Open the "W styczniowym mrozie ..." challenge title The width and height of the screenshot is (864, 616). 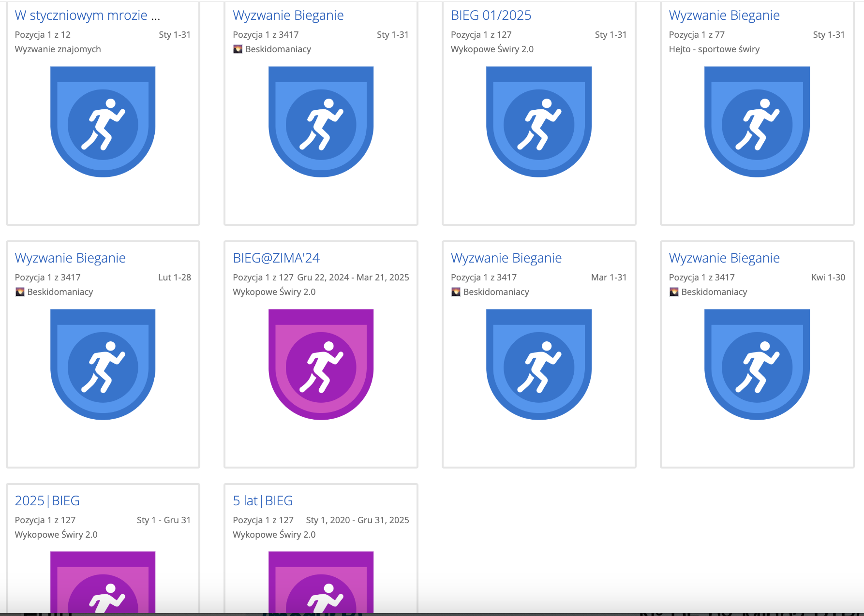pos(87,15)
